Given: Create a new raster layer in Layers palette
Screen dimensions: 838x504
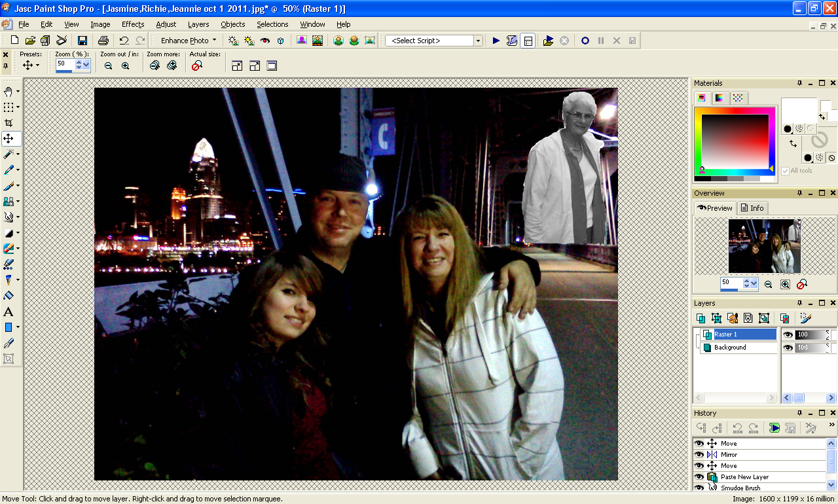Looking at the screenshot, I should point(701,318).
